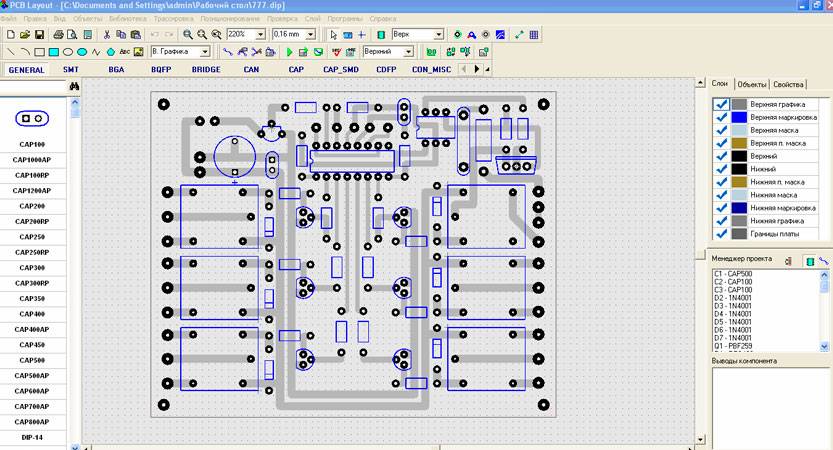Open the 220% zoom level dropdown
Screen dimensions: 833x450
pyautogui.click(x=260, y=35)
